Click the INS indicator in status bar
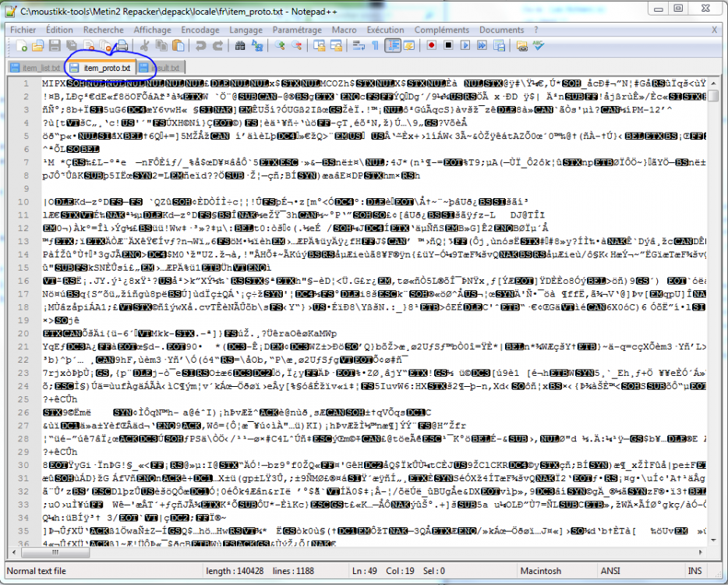This screenshot has height=585, width=728. click(694, 571)
